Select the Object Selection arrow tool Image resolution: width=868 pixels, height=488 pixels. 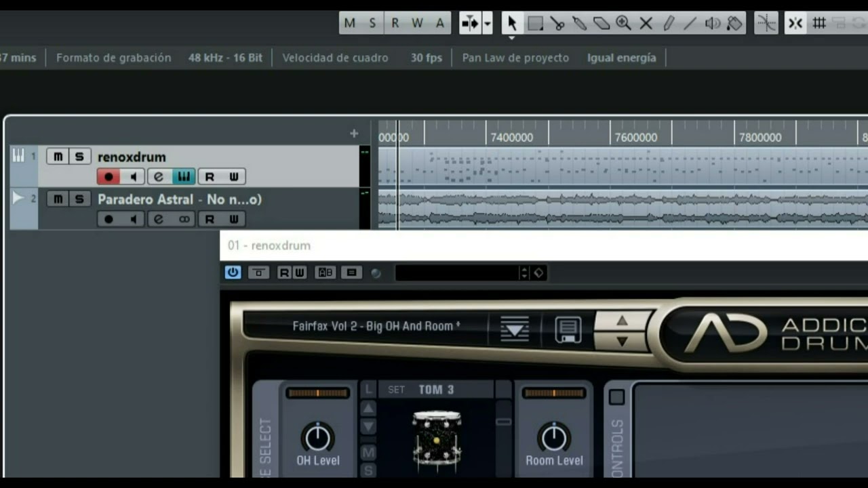click(512, 23)
